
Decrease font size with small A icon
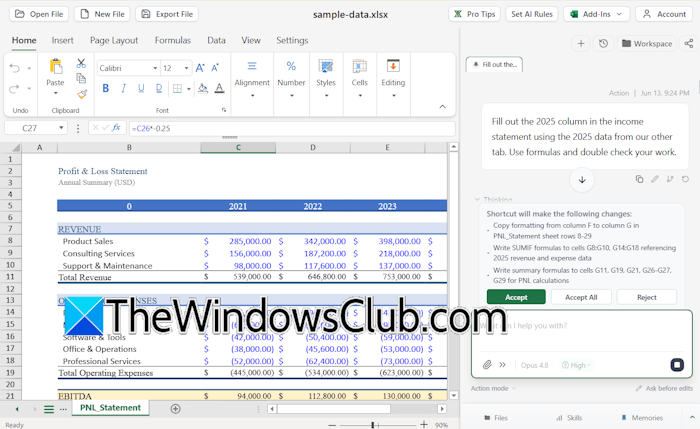pos(215,68)
